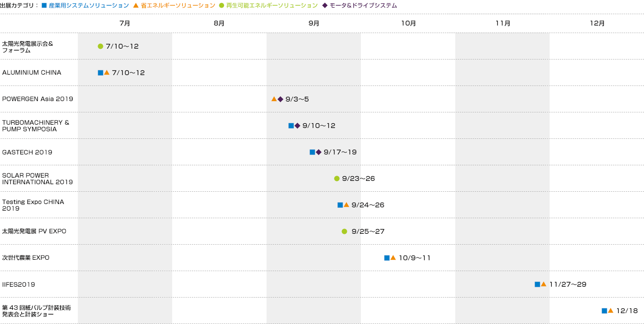Click the 8月 column header
644x324 pixels.
pos(219,23)
